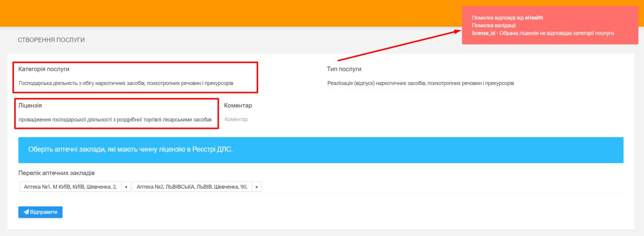Open the Ліцензія dropdown field
The width and height of the screenshot is (644, 236).
[x=115, y=119]
